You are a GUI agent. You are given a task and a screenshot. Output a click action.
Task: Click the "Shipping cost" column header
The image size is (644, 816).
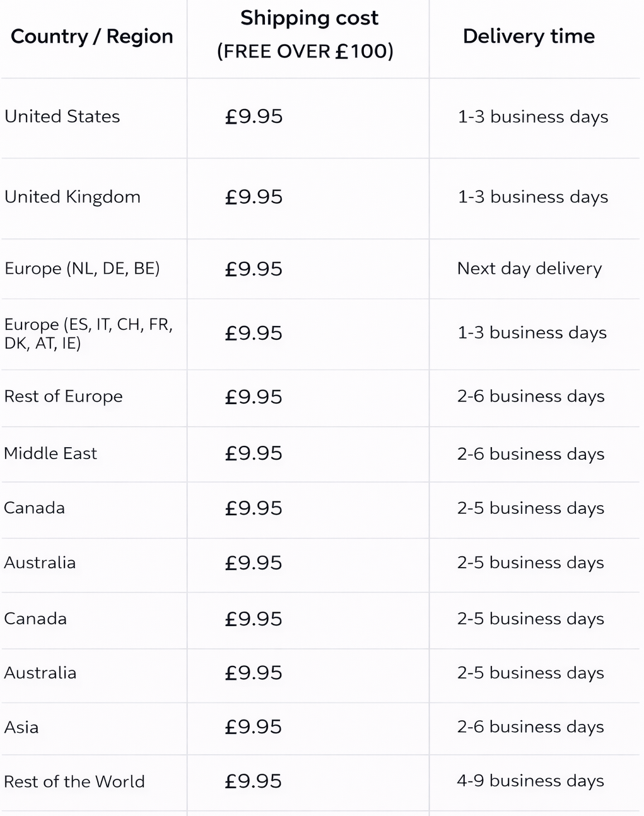tap(309, 18)
